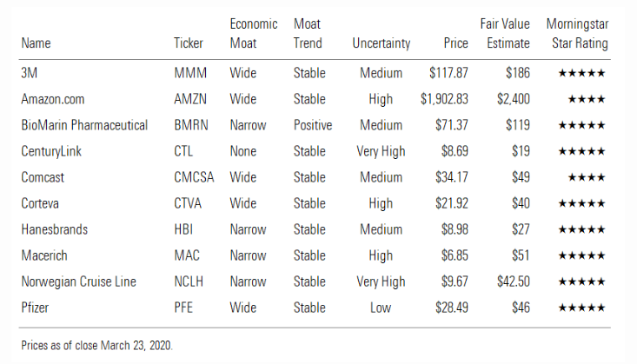Click the $42.50 fair value cell
637x364 pixels.
tap(512, 282)
